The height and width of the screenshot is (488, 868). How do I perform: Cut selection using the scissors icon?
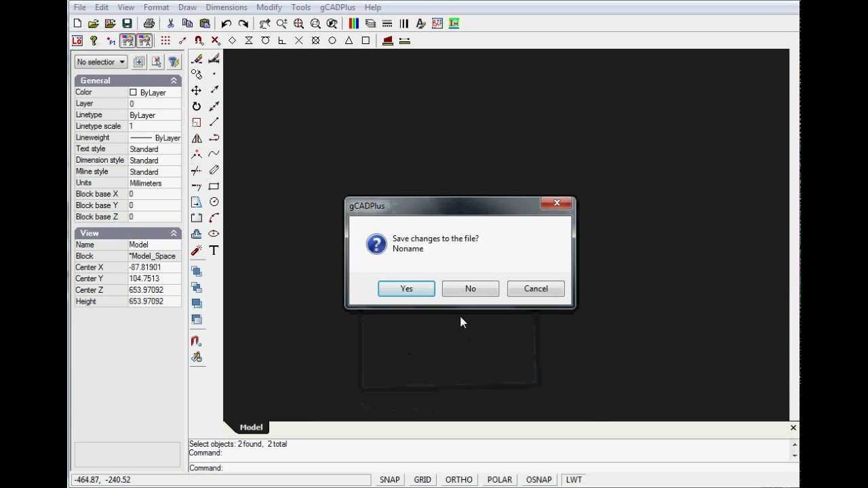(x=171, y=24)
